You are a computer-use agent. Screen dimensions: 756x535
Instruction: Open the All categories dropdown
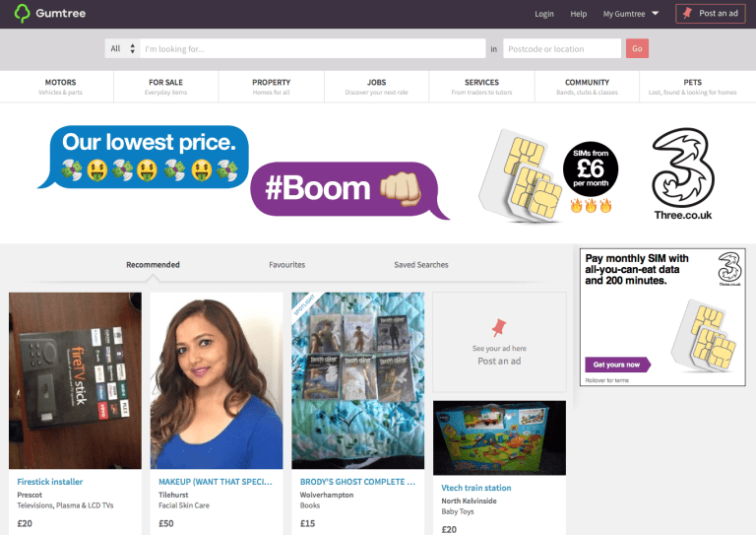click(122, 48)
